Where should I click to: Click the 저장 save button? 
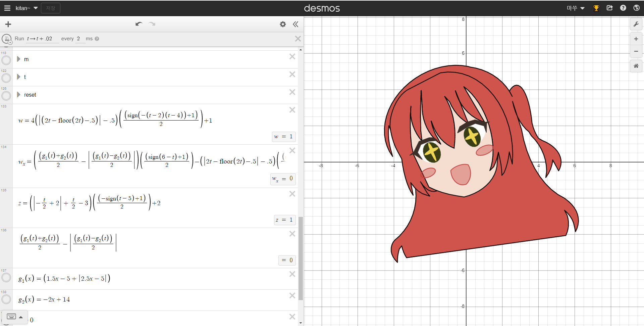click(51, 8)
